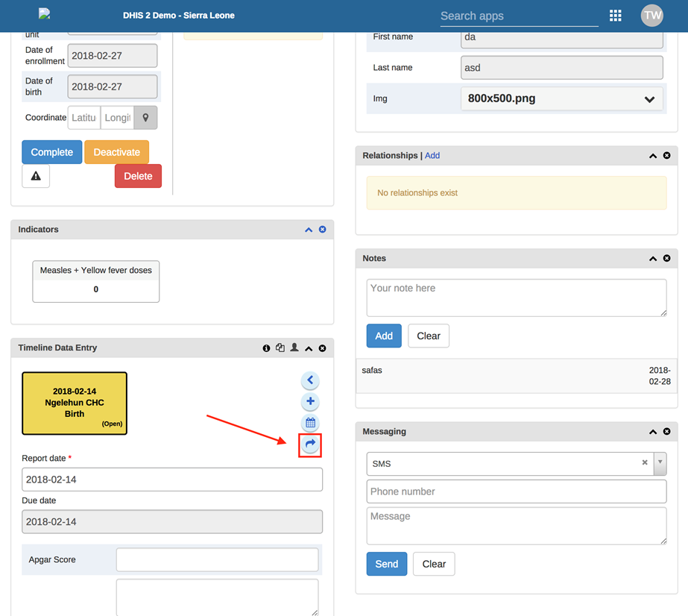Screen dimensions: 688x616
Task: Open the TW user profile avatar
Action: pyautogui.click(x=652, y=16)
